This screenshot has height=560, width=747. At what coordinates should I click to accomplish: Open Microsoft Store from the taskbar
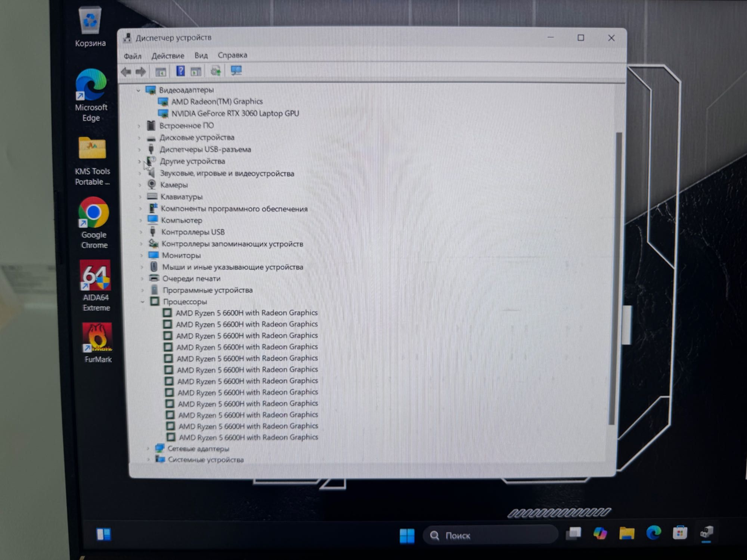tap(680, 533)
